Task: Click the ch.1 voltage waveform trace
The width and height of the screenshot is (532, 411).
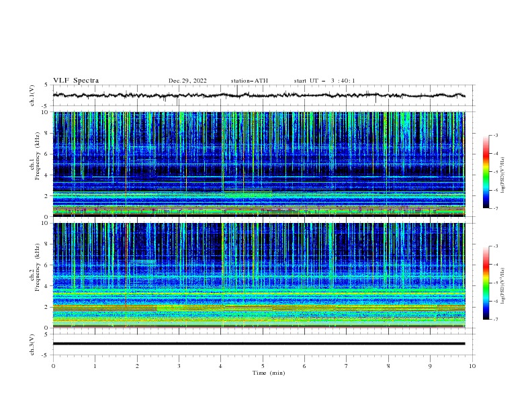Action: click(259, 95)
